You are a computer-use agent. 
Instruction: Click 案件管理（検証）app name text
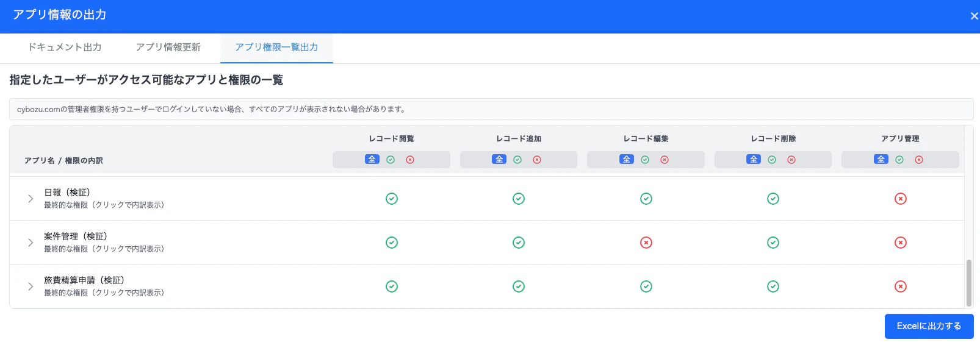coord(76,236)
